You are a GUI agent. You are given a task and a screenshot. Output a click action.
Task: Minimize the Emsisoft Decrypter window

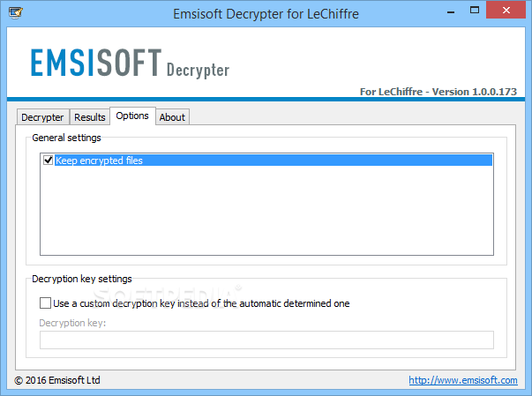pos(451,11)
